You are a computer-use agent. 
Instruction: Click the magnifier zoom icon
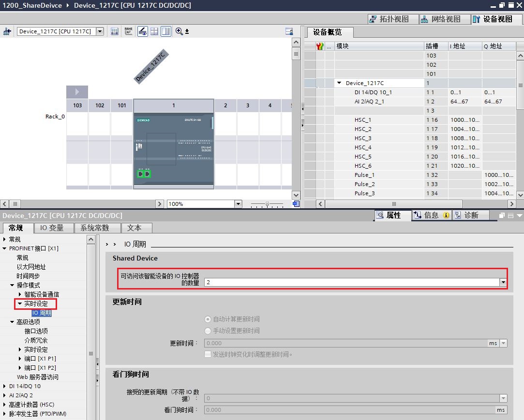tap(179, 31)
